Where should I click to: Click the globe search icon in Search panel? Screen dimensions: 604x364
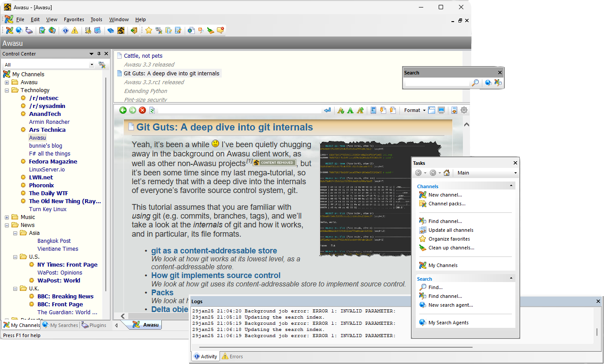(x=488, y=82)
